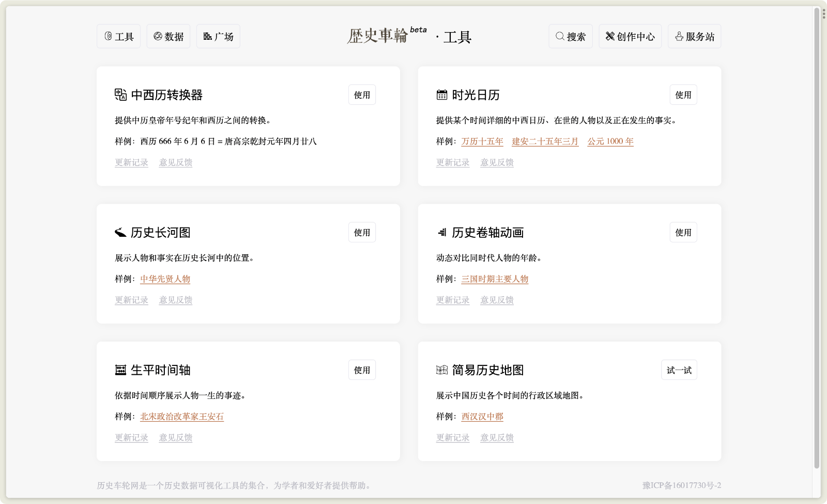Screen dimensions: 827x504
Task: Click the 历史长河图 river icon
Action: (120, 232)
